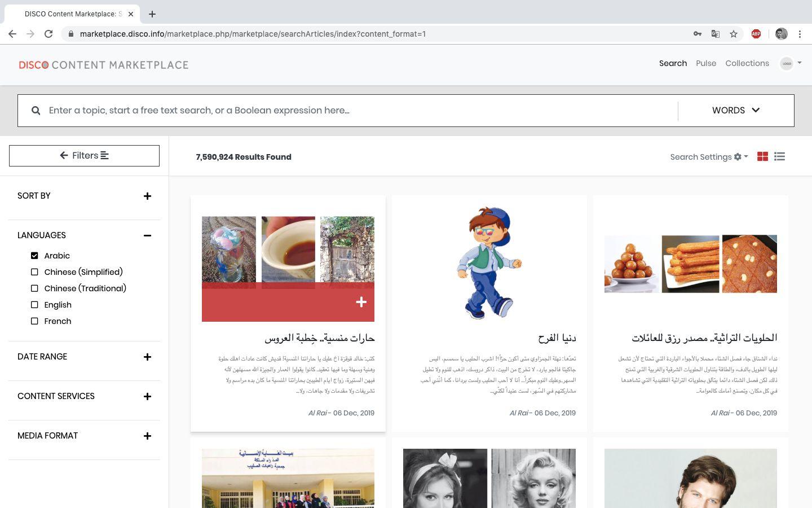Image resolution: width=812 pixels, height=508 pixels.
Task: Bookmark this page with the star
Action: click(734, 34)
